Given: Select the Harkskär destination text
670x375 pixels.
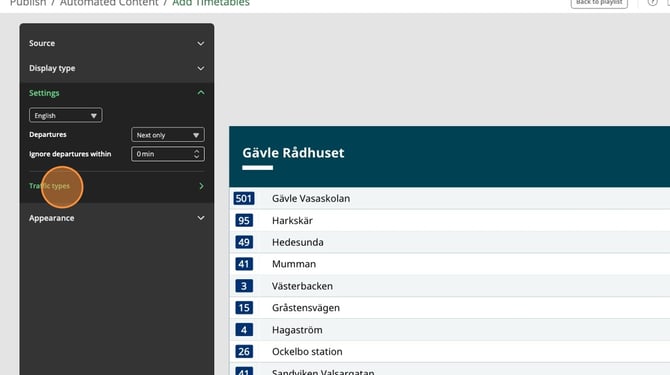Looking at the screenshot, I should [292, 221].
